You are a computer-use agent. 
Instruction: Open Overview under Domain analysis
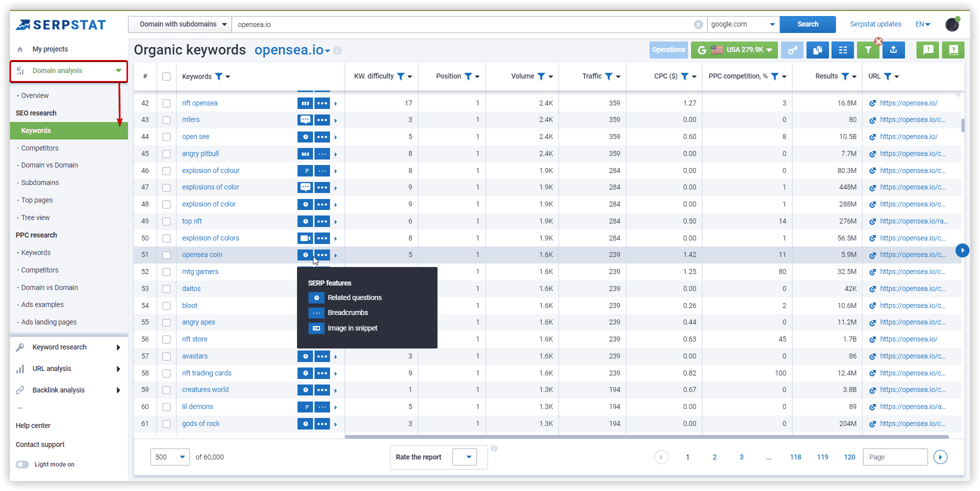pyautogui.click(x=35, y=95)
